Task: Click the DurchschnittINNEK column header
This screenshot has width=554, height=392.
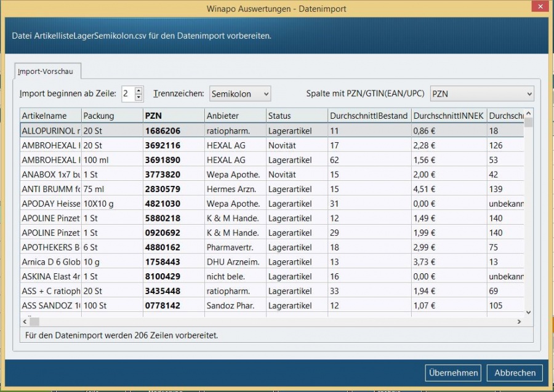Action: (x=449, y=116)
